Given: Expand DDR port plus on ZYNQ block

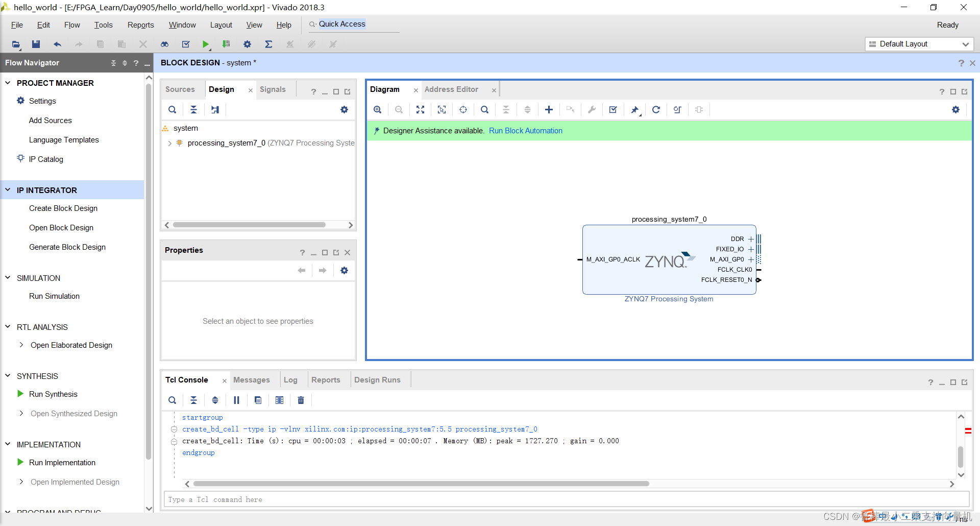Looking at the screenshot, I should click(751, 239).
